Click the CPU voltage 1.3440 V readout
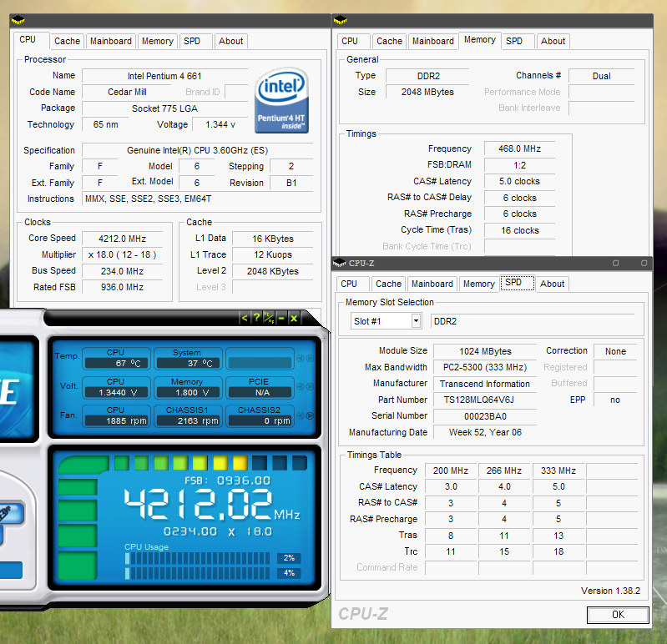The width and height of the screenshot is (667, 644). coord(118,392)
